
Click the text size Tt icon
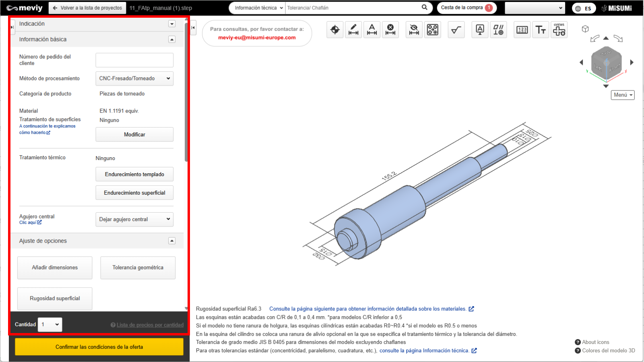click(541, 30)
